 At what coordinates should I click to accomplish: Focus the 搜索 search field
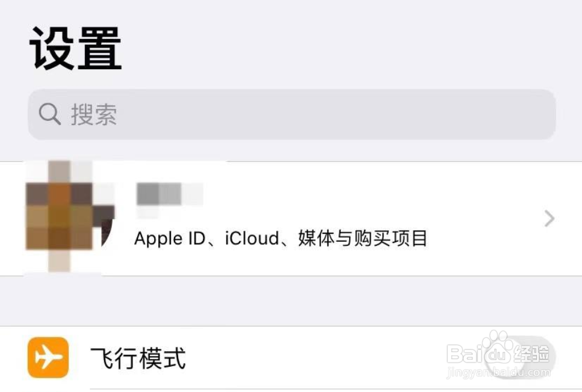pos(292,114)
